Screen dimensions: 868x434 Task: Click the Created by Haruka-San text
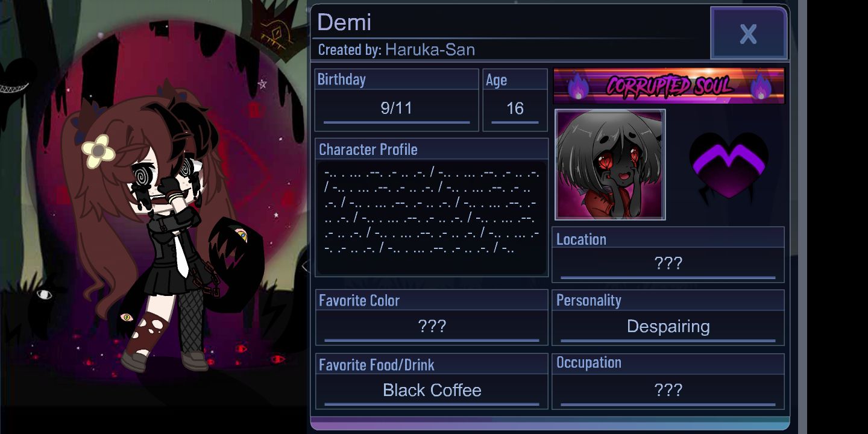click(x=396, y=49)
